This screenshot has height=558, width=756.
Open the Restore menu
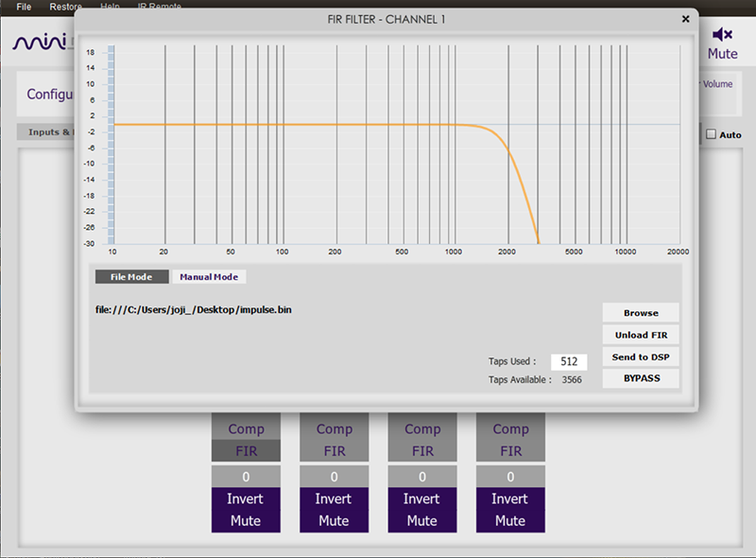pyautogui.click(x=65, y=7)
